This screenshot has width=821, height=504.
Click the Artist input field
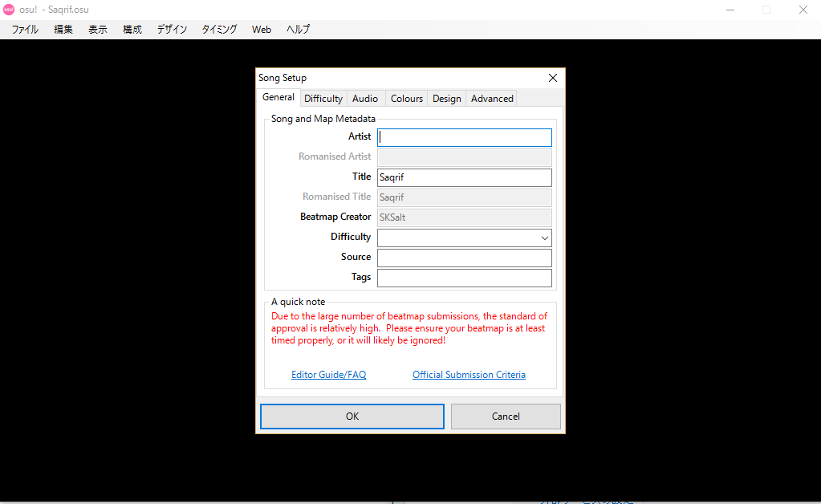[465, 137]
